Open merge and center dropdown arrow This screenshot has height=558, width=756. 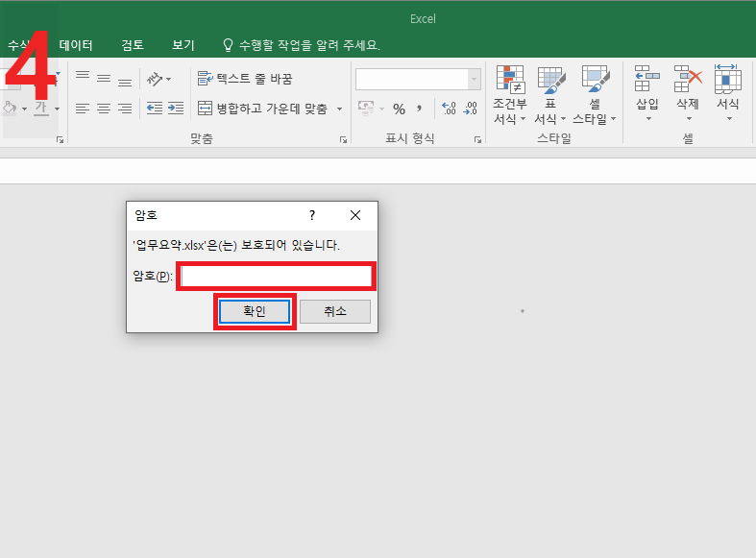coord(339,109)
